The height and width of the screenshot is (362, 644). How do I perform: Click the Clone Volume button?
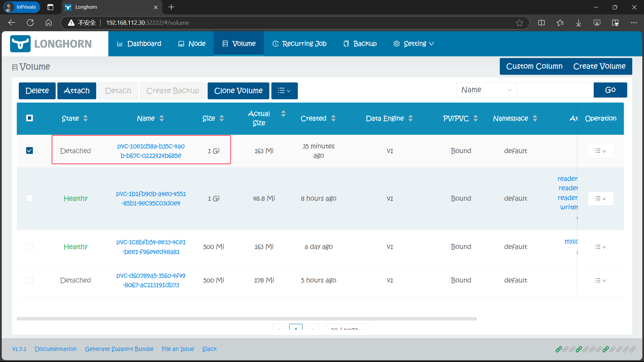238,91
